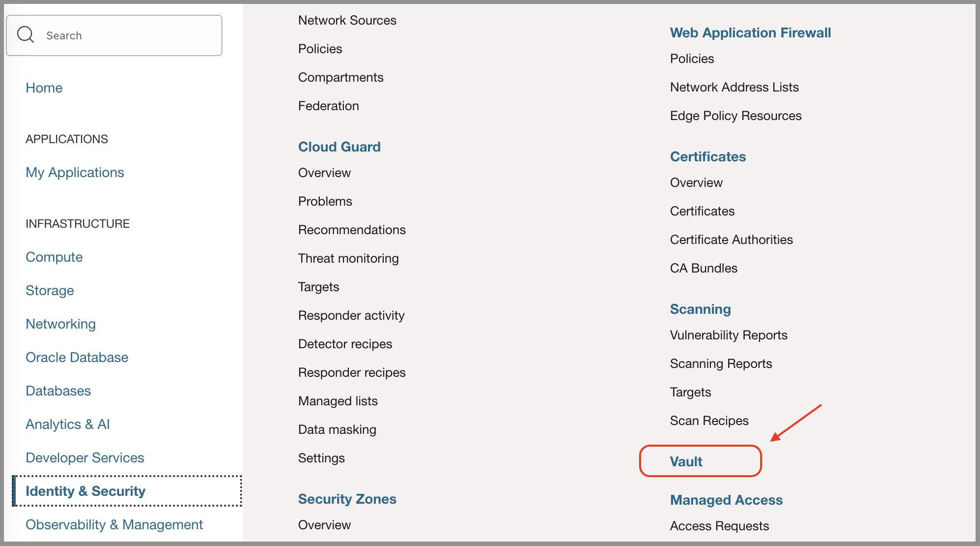Open Cloud Guard Threat monitoring

click(x=348, y=258)
